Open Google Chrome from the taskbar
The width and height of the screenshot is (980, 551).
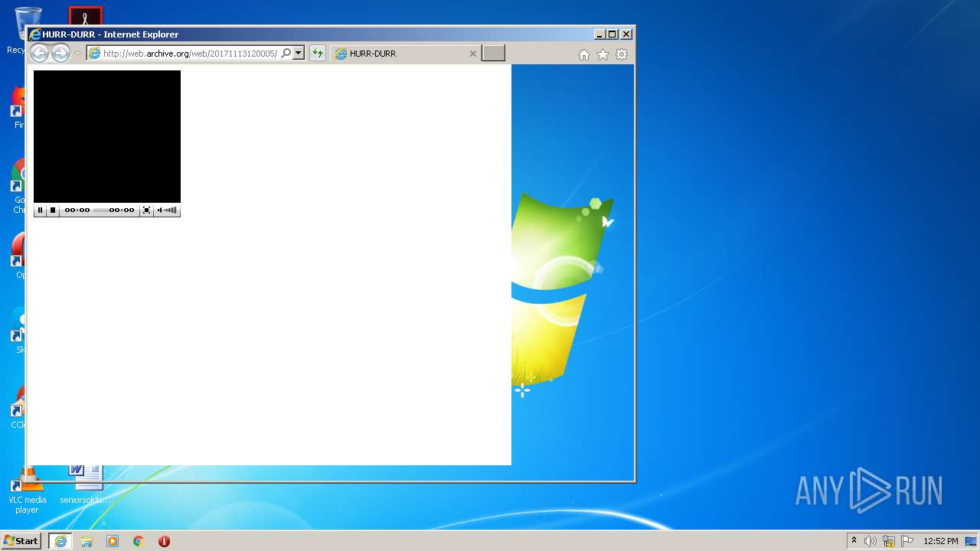[139, 541]
